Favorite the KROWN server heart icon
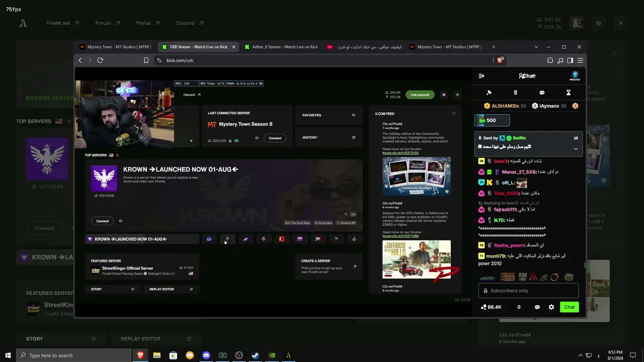Image resolution: width=644 pixels, height=362 pixels. [120, 221]
